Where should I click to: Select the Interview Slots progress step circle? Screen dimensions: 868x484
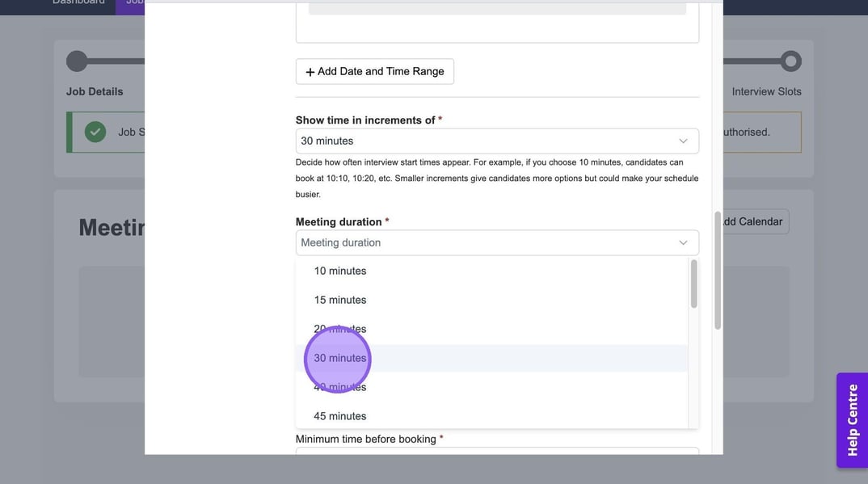790,61
